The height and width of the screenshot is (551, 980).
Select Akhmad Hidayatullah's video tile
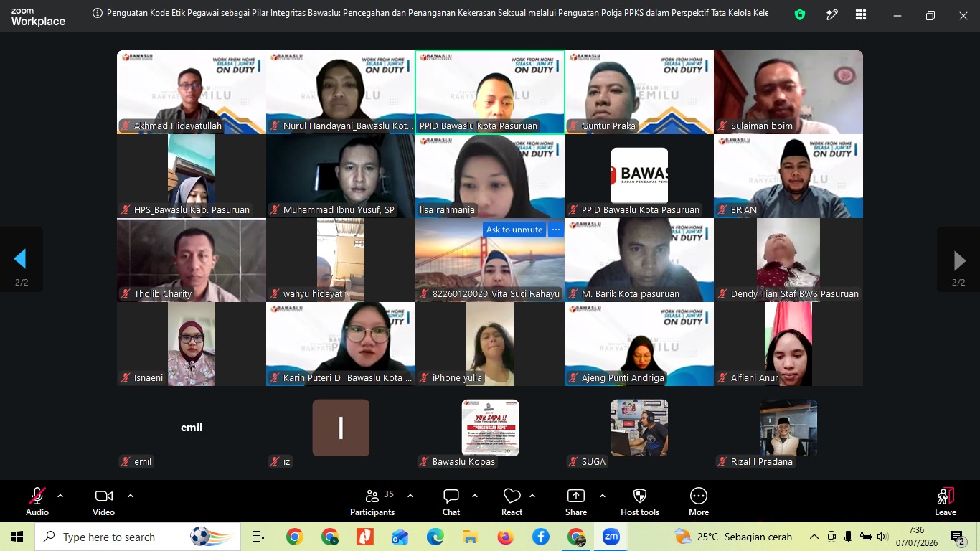pos(192,92)
